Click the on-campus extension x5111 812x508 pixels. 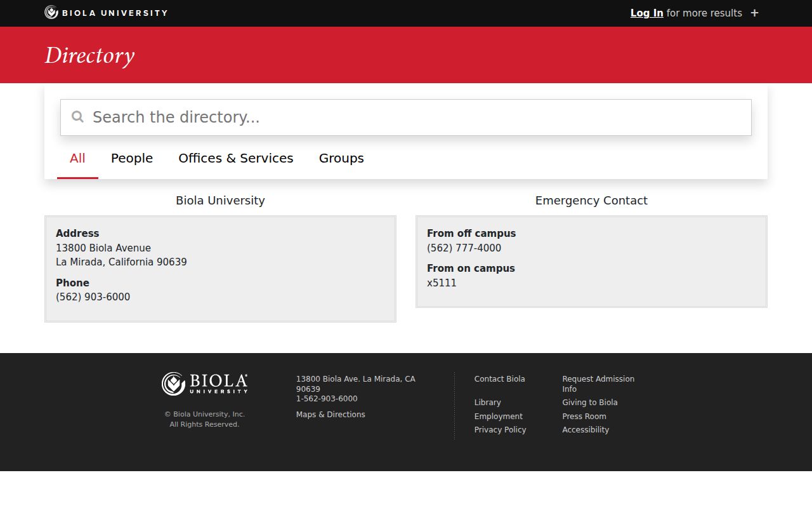pyautogui.click(x=442, y=283)
